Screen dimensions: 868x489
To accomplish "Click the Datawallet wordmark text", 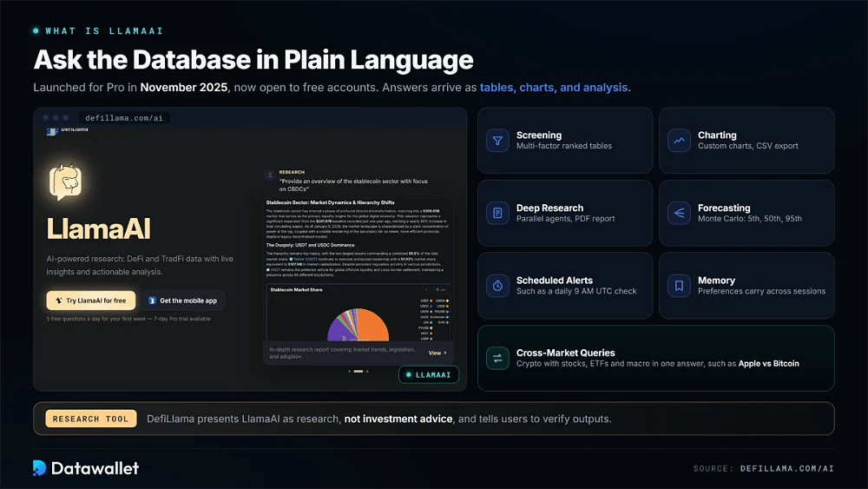I will pyautogui.click(x=95, y=468).
